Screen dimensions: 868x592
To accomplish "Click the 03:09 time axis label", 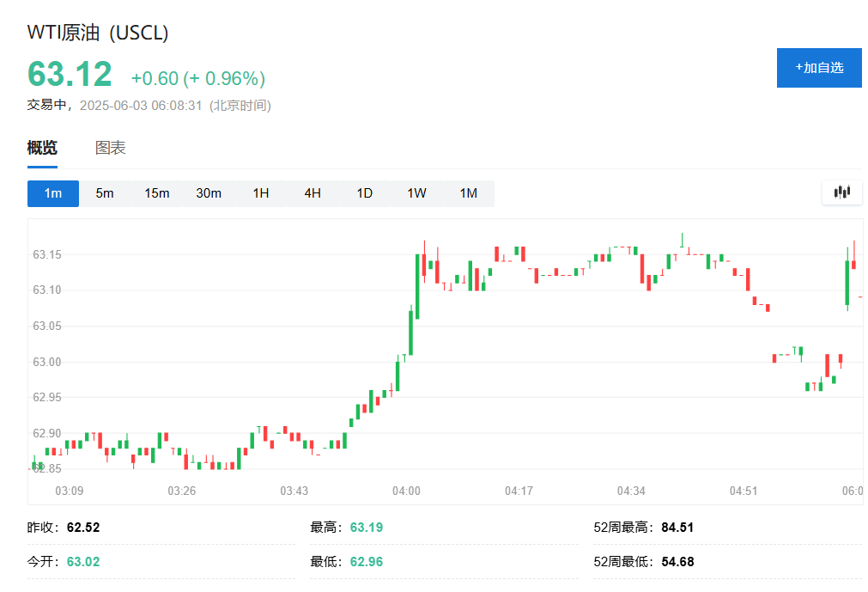I will coord(70,491).
